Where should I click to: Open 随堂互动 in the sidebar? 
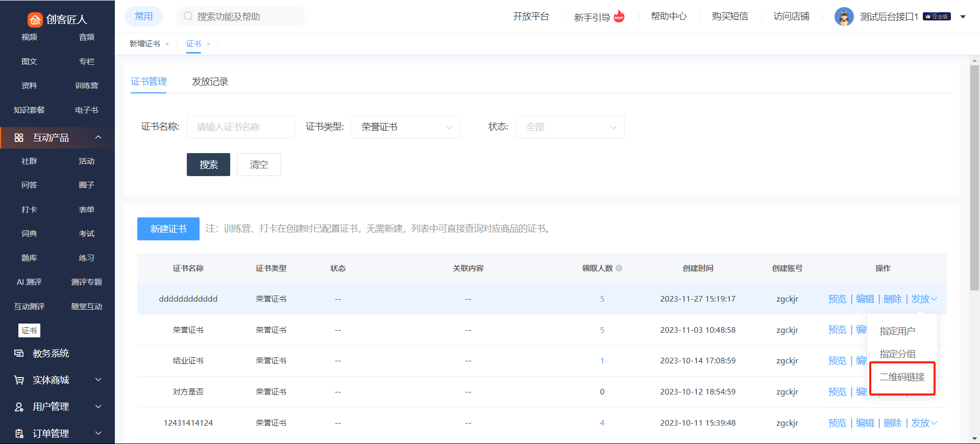(x=86, y=307)
